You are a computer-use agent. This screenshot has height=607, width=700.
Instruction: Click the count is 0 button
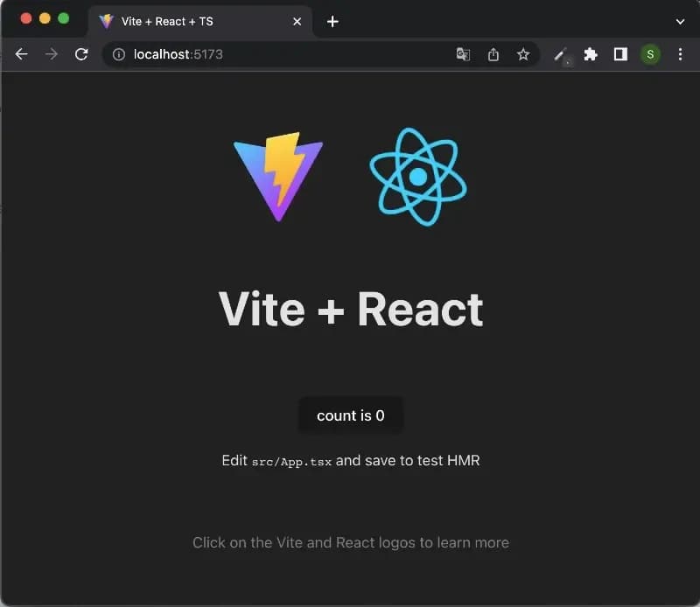(351, 415)
